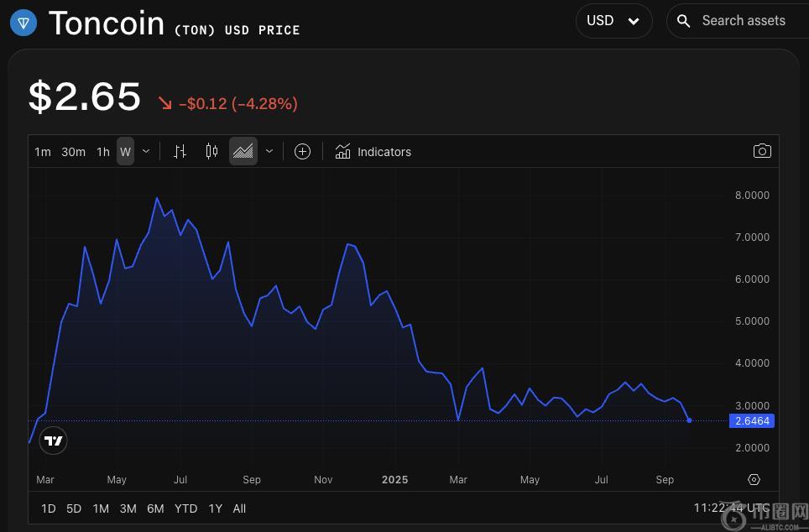The width and height of the screenshot is (809, 532).
Task: Open the USD currency dropdown
Action: [x=613, y=21]
